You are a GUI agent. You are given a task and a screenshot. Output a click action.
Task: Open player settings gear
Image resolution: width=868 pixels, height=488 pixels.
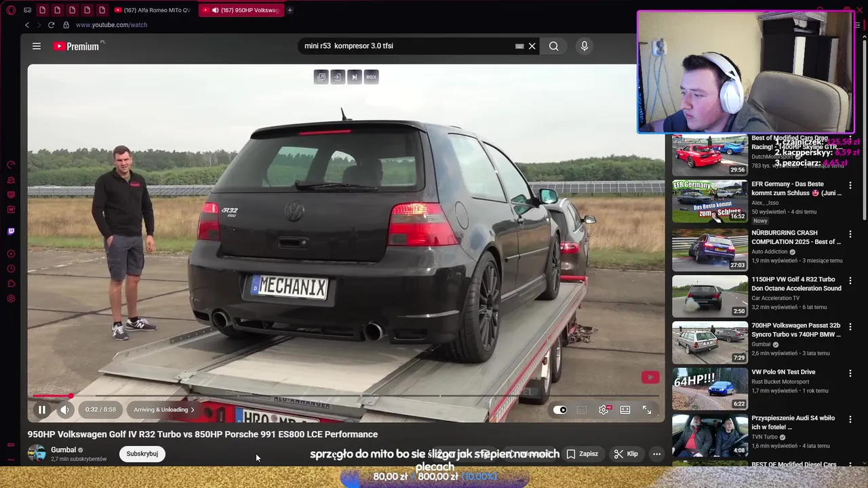point(604,409)
